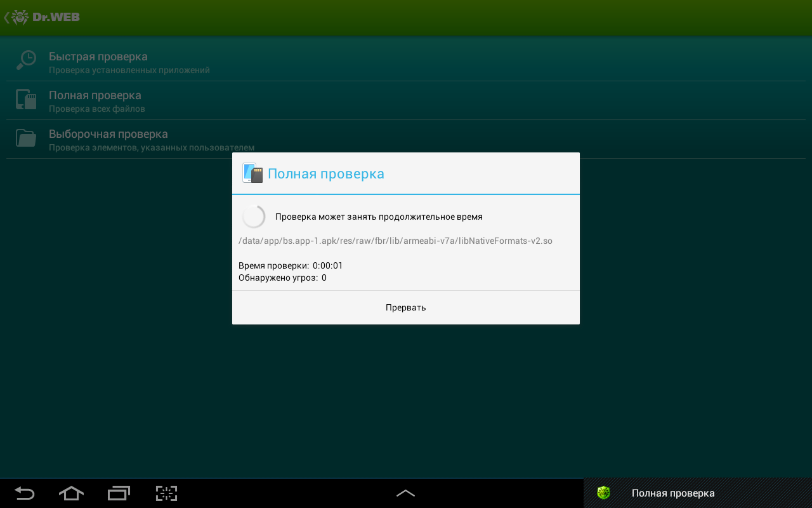Select the 'Выборочная проверка' list item
Screen dimensions: 812x508
click(108, 135)
